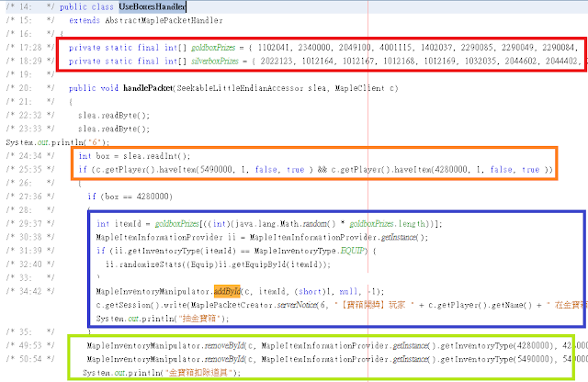Viewport: 588px width, 382px height.
Task: Click the System.out.println("6") statement
Action: [58, 142]
